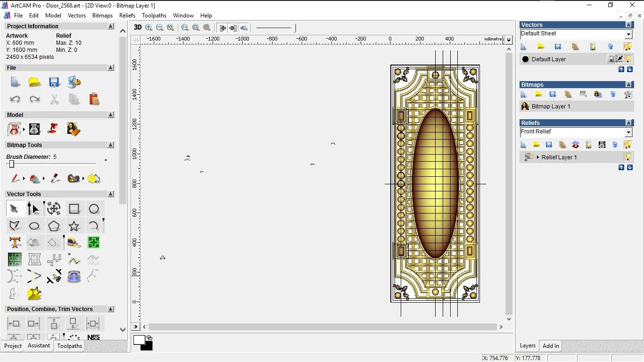
Task: Click the black secondary colour swatch
Action: (147, 346)
